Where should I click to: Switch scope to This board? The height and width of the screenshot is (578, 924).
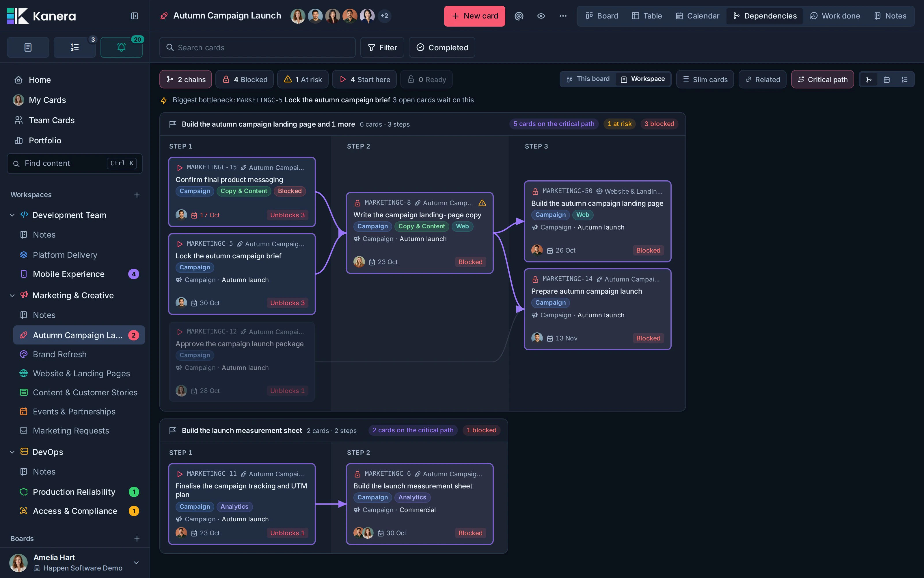(588, 79)
